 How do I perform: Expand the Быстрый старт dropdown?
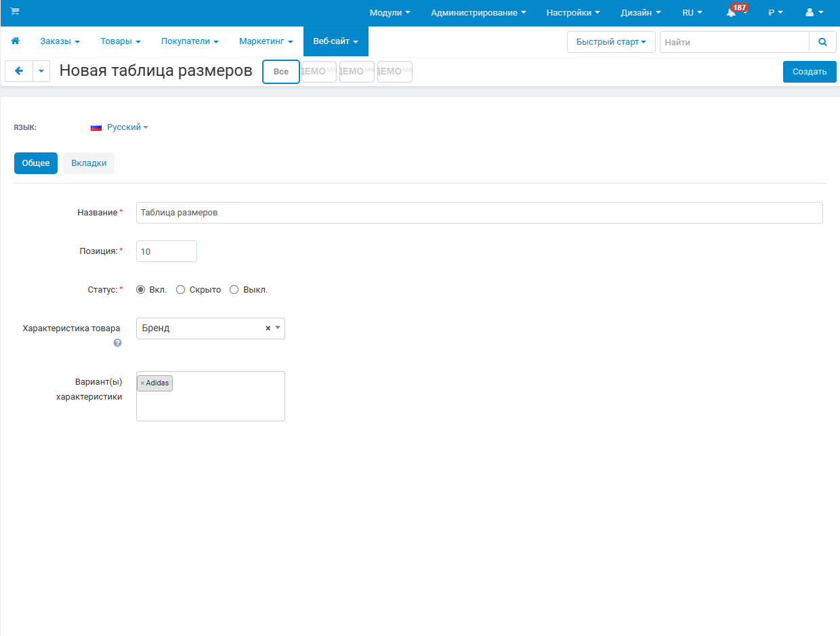pyautogui.click(x=611, y=42)
